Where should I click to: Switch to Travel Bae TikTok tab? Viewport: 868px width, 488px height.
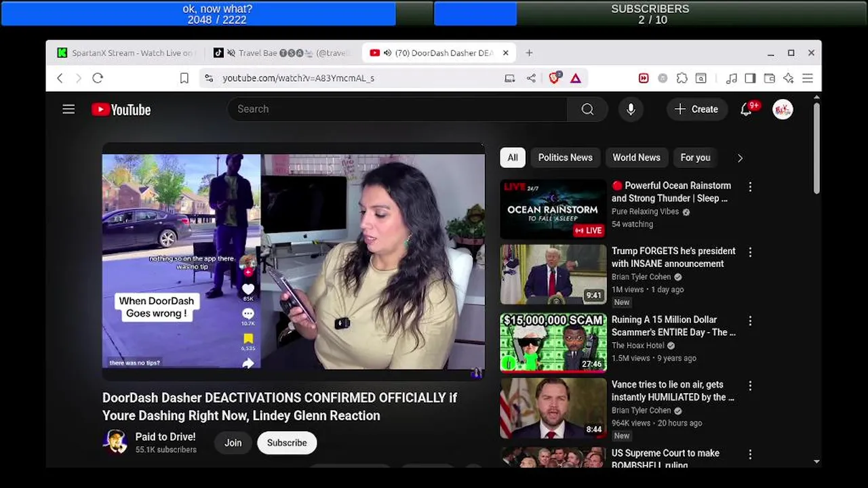(x=283, y=53)
